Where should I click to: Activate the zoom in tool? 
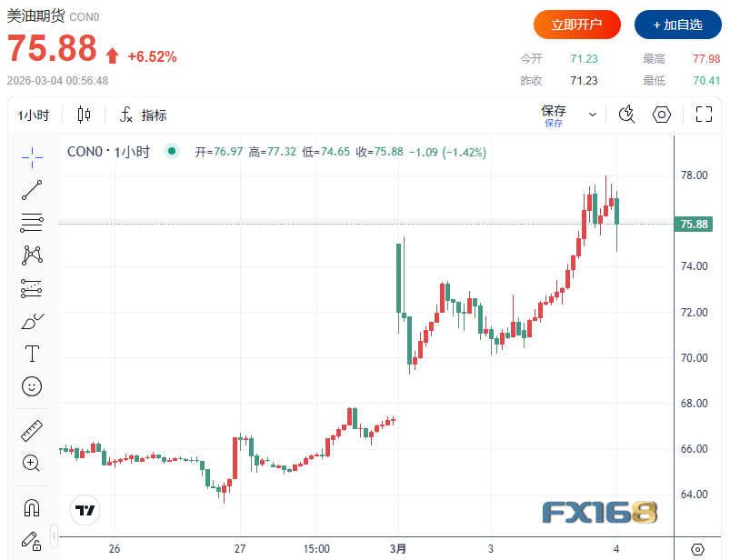pos(32,464)
